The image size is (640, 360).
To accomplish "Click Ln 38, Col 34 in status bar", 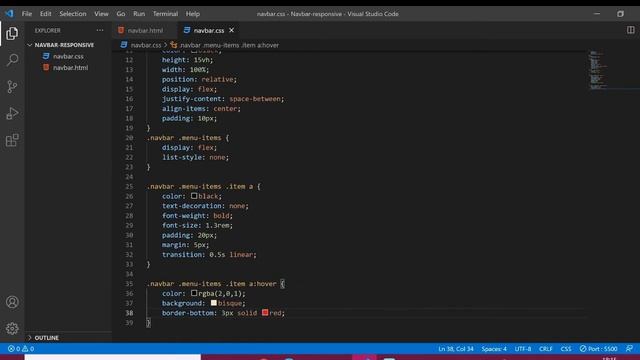I will click(x=456, y=349).
